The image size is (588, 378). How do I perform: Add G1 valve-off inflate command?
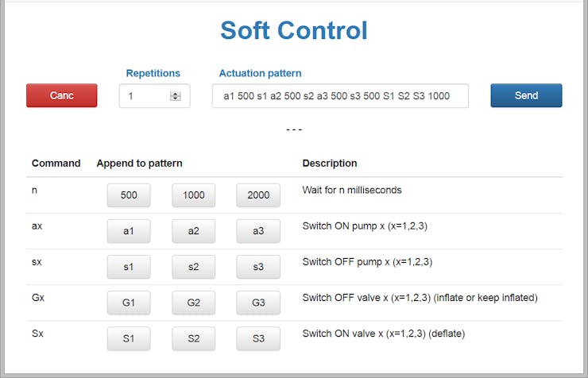pyautogui.click(x=129, y=303)
